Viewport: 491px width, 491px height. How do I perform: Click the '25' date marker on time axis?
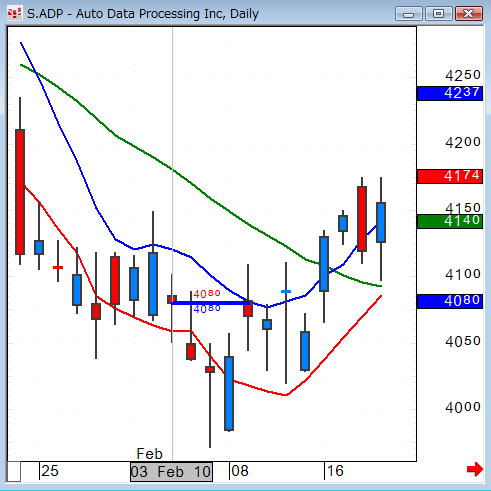50,471
